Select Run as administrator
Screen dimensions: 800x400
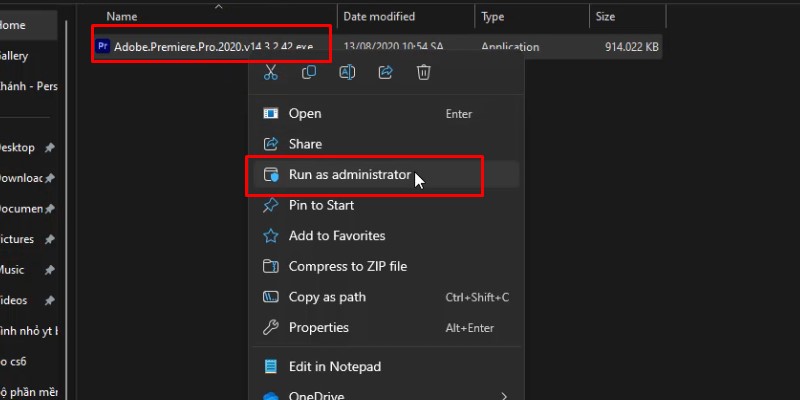tap(350, 174)
